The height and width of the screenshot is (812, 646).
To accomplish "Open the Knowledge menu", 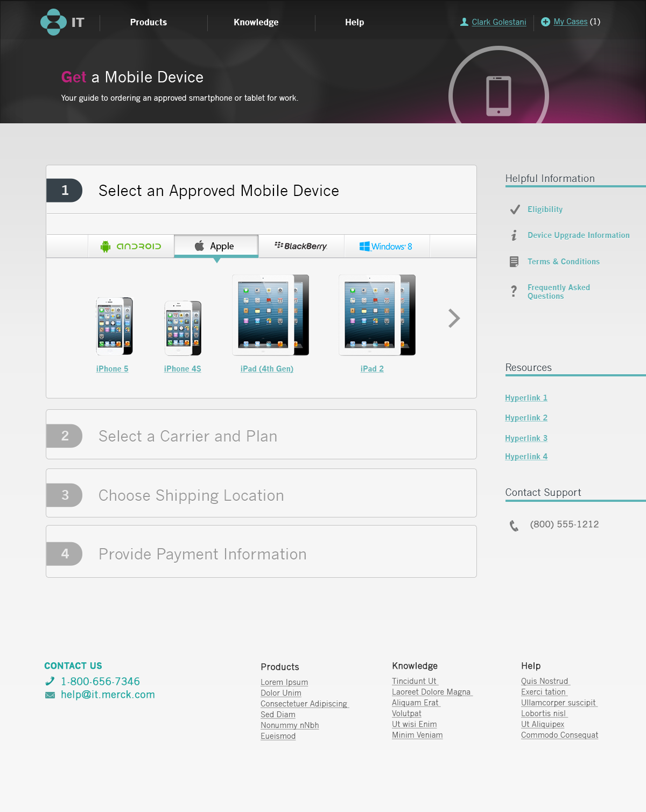I will coord(256,22).
